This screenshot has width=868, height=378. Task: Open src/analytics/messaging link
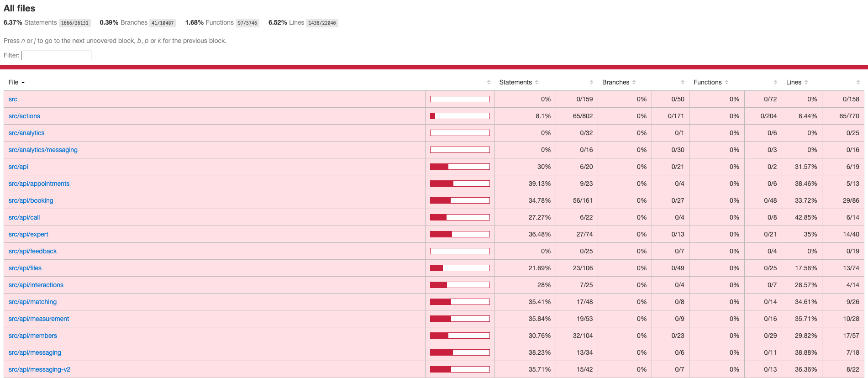tap(43, 150)
